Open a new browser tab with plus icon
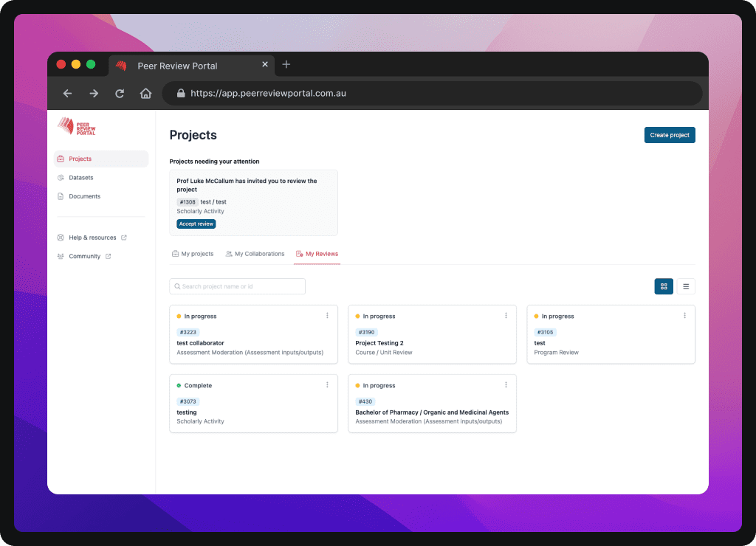The height and width of the screenshot is (546, 756). click(286, 65)
